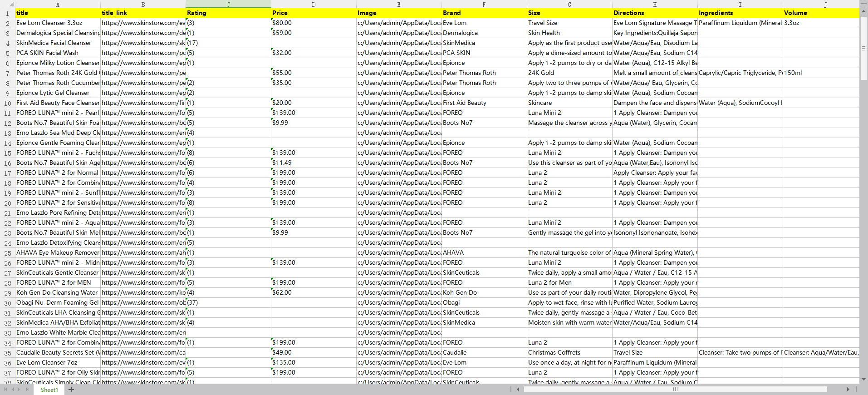Select cell 'Eve Lom Cleanser 7oz'
Image resolution: width=868 pixels, height=395 pixels.
(58, 362)
